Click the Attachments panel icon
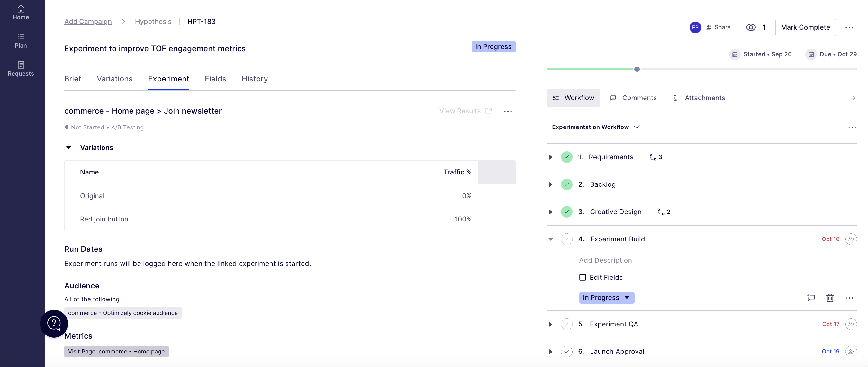Viewport: 868px width, 367px height. pos(675,98)
